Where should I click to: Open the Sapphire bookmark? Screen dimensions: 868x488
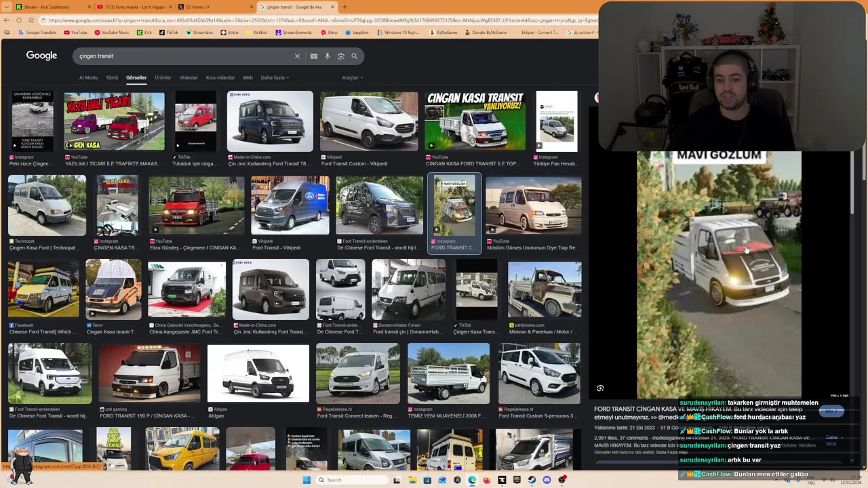(x=357, y=33)
